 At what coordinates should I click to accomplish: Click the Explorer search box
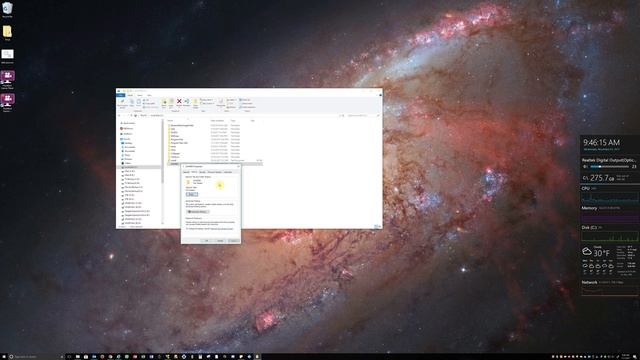click(363, 116)
